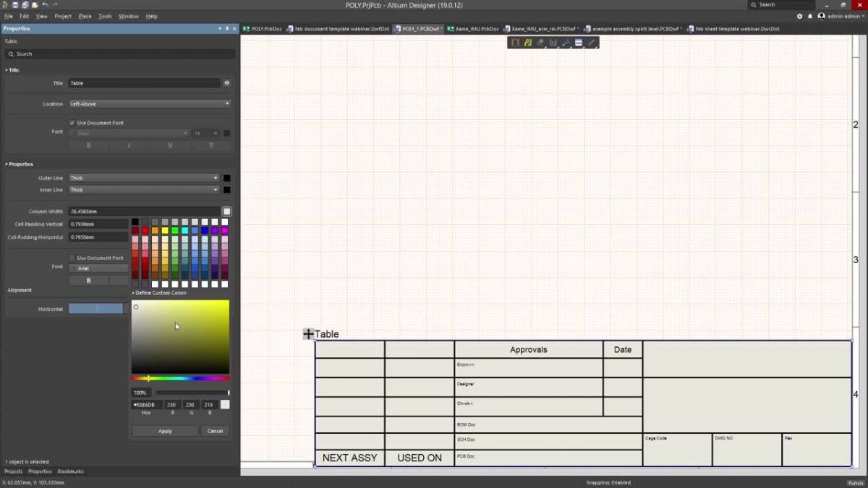
Task: Open the Outer Line thickness dropdown
Action: (142, 177)
